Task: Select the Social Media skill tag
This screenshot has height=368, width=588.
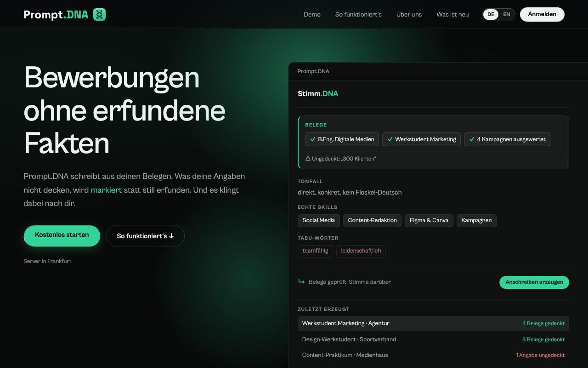Action: click(319, 220)
